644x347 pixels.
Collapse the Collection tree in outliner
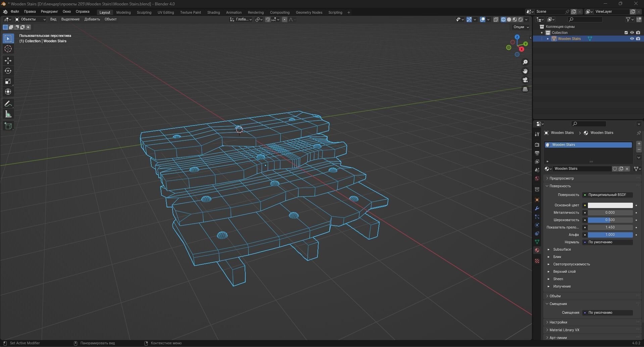click(x=542, y=33)
